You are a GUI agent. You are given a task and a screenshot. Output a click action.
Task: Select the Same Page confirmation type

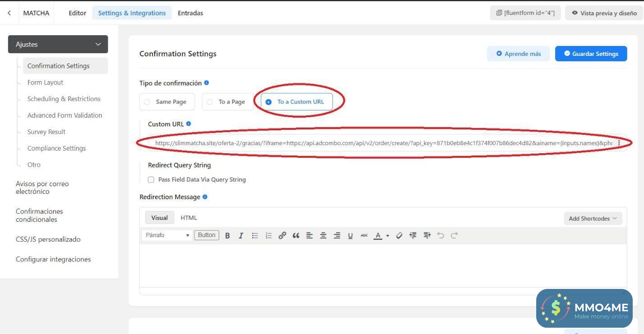point(167,102)
